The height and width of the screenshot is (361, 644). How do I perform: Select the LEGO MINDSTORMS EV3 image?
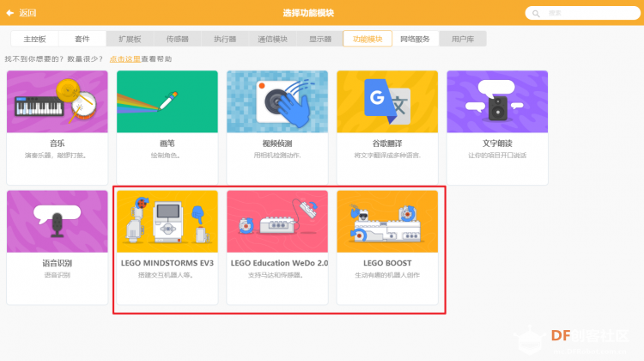(167, 221)
